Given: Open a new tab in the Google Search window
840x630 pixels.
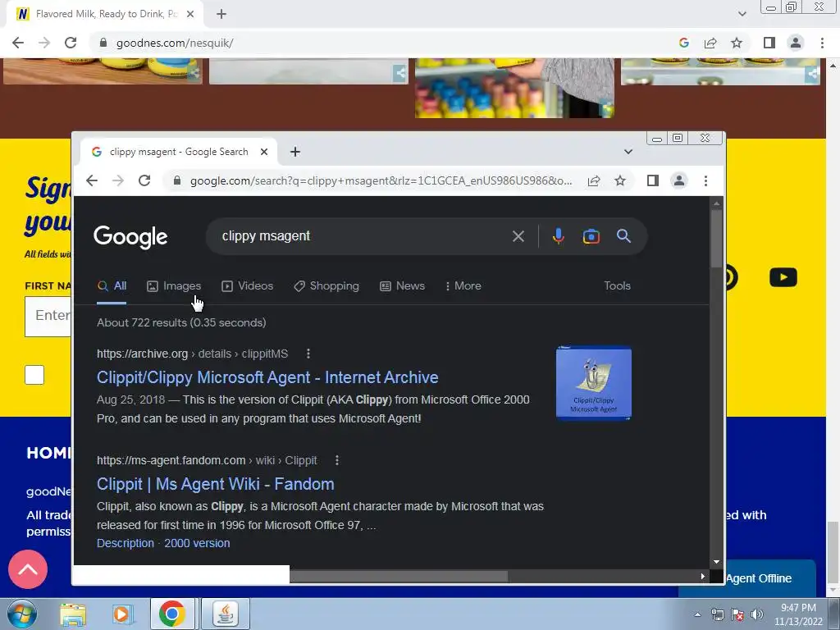Looking at the screenshot, I should (295, 152).
